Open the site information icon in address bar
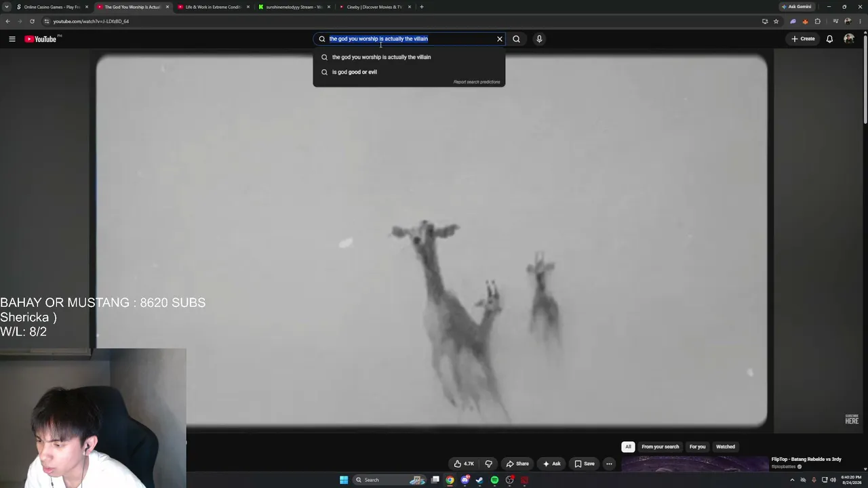 [46, 21]
